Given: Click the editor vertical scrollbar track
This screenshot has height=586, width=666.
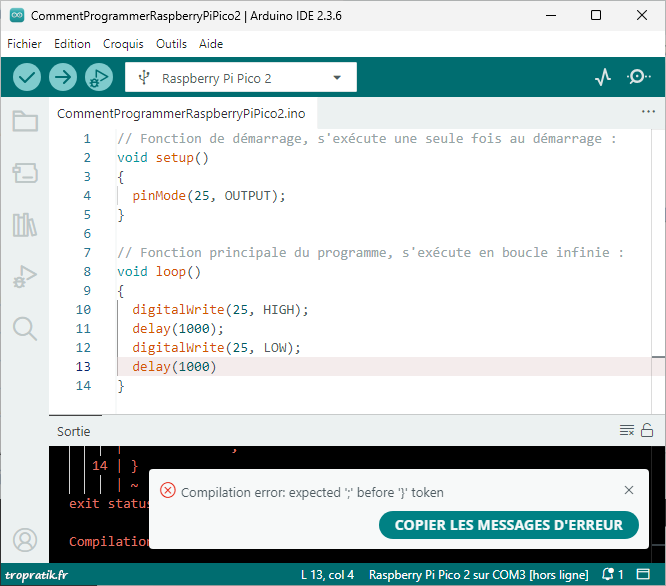Looking at the screenshot, I should click(x=658, y=272).
